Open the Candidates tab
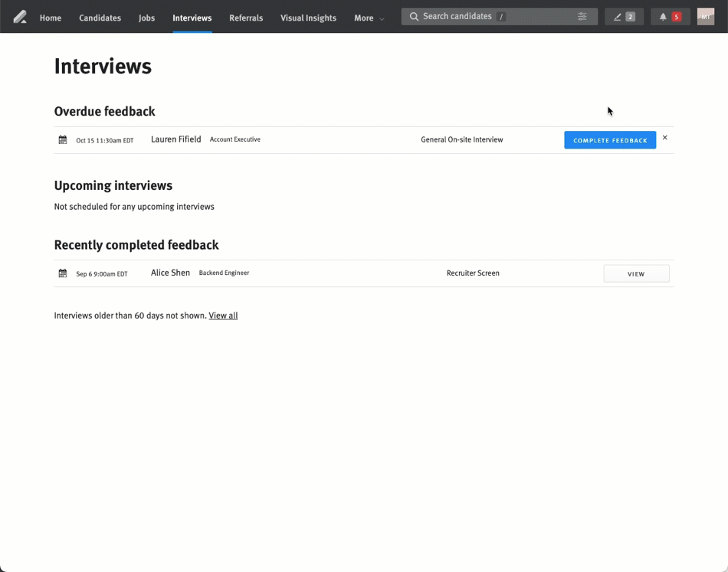The height and width of the screenshot is (572, 728). click(x=100, y=18)
